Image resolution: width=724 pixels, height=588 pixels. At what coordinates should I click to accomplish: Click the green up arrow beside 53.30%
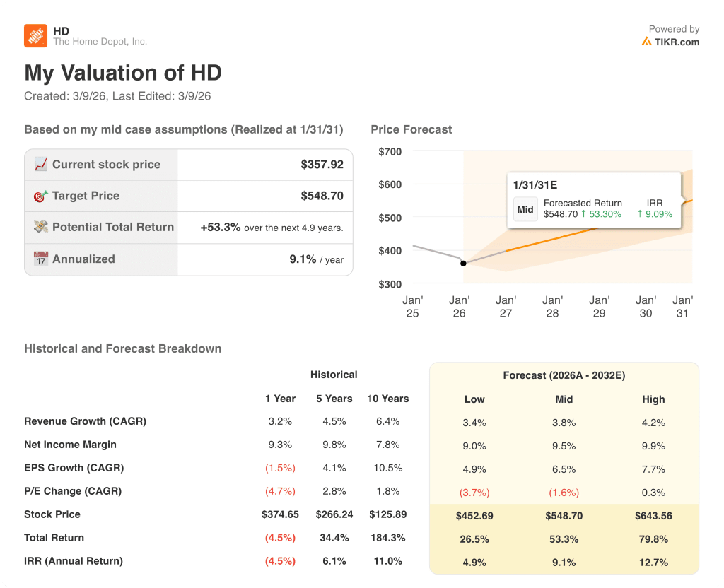coord(584,213)
